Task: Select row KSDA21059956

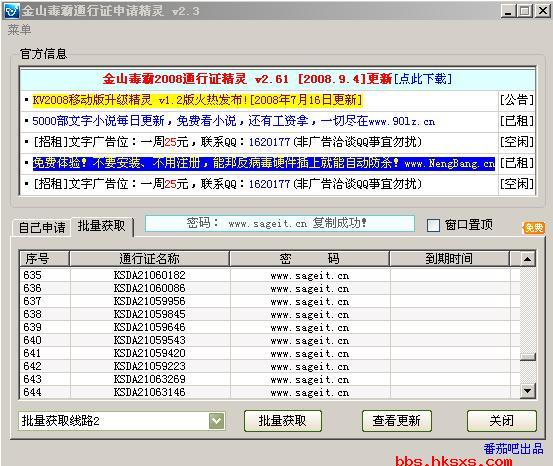Action: tap(270, 301)
